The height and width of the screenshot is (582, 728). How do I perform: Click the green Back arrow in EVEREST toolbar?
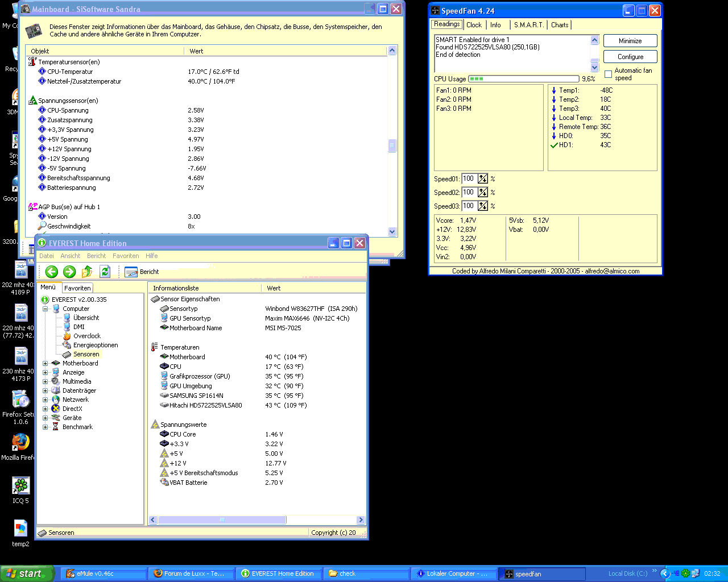click(52, 272)
